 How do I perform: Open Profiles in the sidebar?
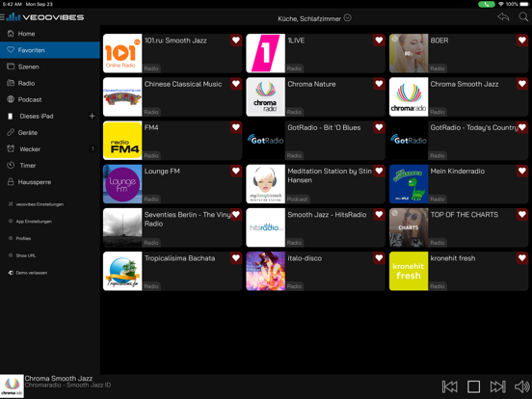pyautogui.click(x=19, y=238)
